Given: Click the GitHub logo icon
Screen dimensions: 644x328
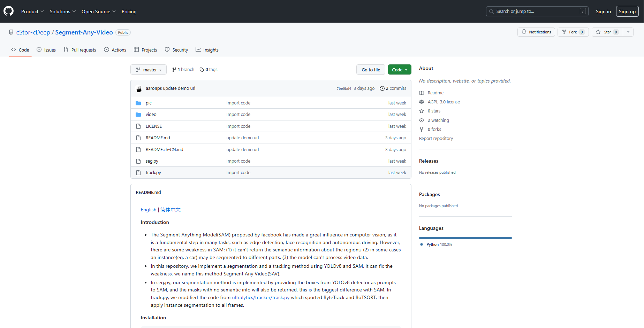Looking at the screenshot, I should click(x=8, y=11).
